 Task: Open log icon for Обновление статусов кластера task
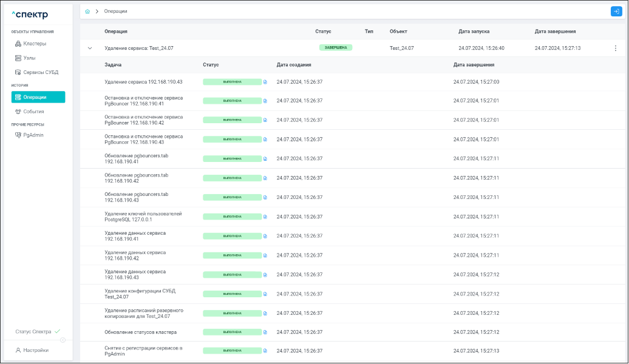point(265,332)
